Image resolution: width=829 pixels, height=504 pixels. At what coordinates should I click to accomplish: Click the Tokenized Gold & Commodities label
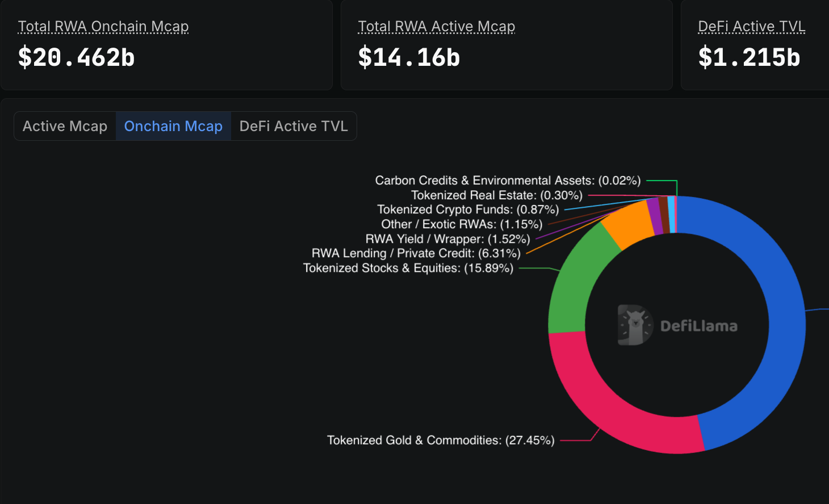pos(441,440)
